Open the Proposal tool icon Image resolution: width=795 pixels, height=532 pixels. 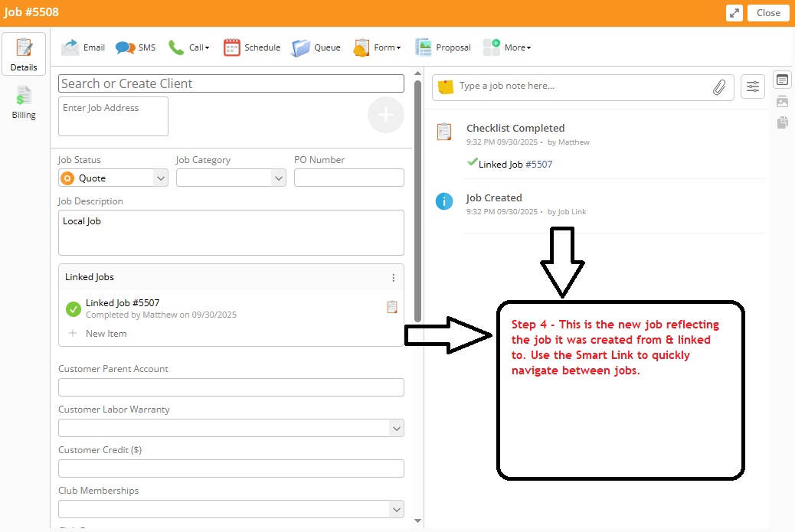coord(422,47)
